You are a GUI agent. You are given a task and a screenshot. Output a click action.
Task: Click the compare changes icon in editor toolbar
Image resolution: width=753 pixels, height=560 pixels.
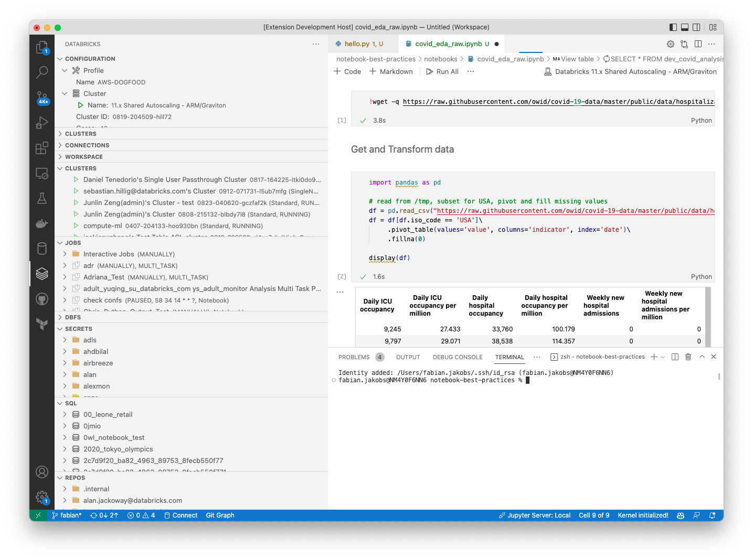click(684, 44)
